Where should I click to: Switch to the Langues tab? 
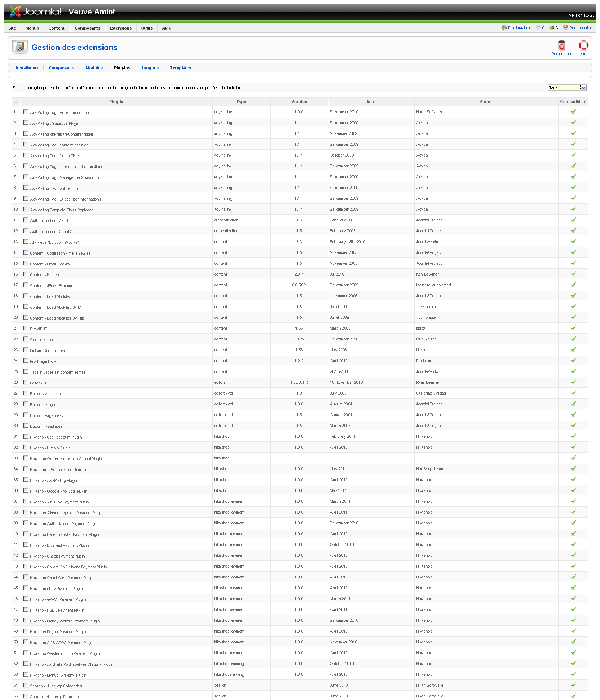[150, 68]
